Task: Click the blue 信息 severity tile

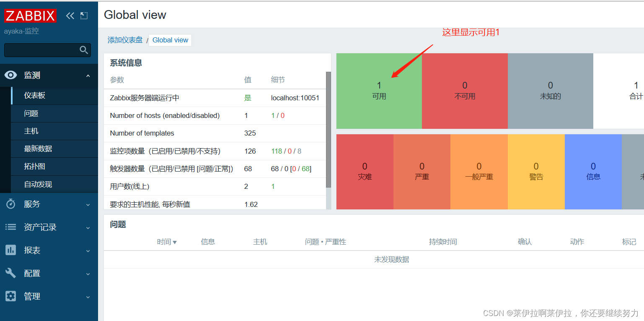Action: [593, 172]
